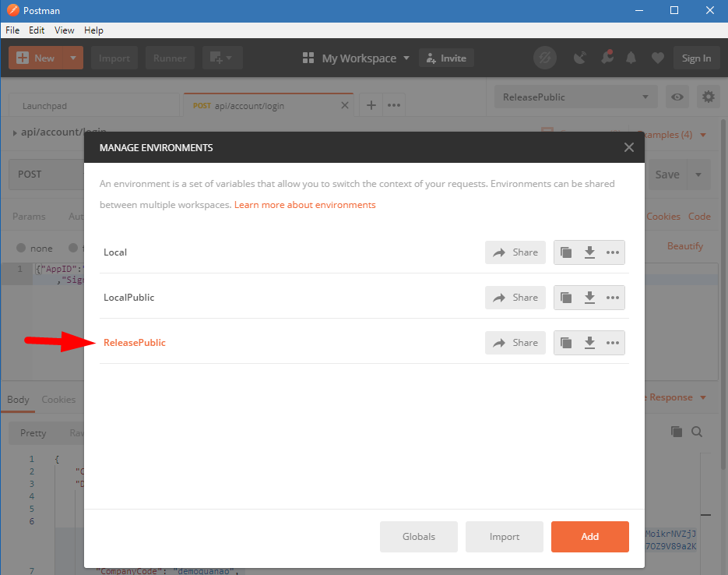The height and width of the screenshot is (575, 728).
Task: Open the Edit menu
Action: click(x=37, y=30)
